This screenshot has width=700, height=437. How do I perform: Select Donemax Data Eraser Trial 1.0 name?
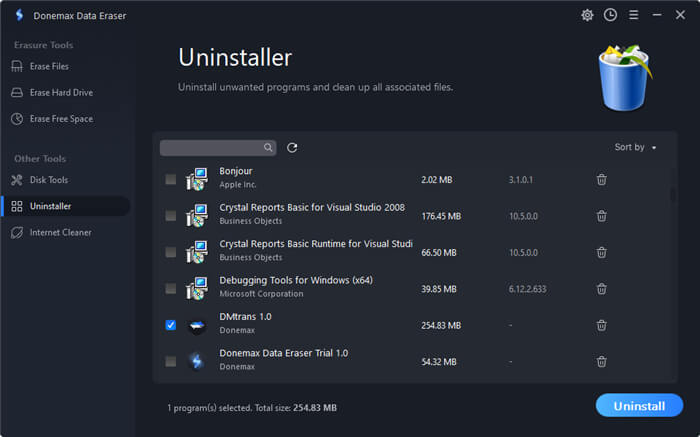tap(283, 353)
